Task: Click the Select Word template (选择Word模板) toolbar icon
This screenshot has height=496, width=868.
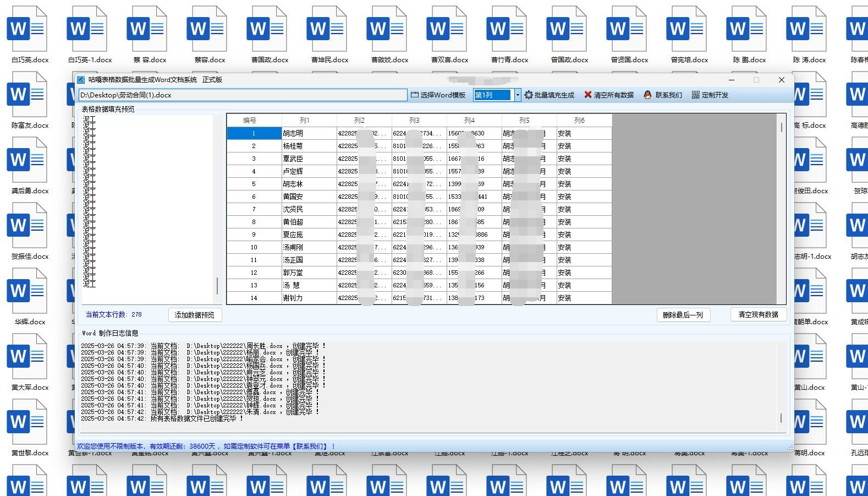Action: point(415,95)
